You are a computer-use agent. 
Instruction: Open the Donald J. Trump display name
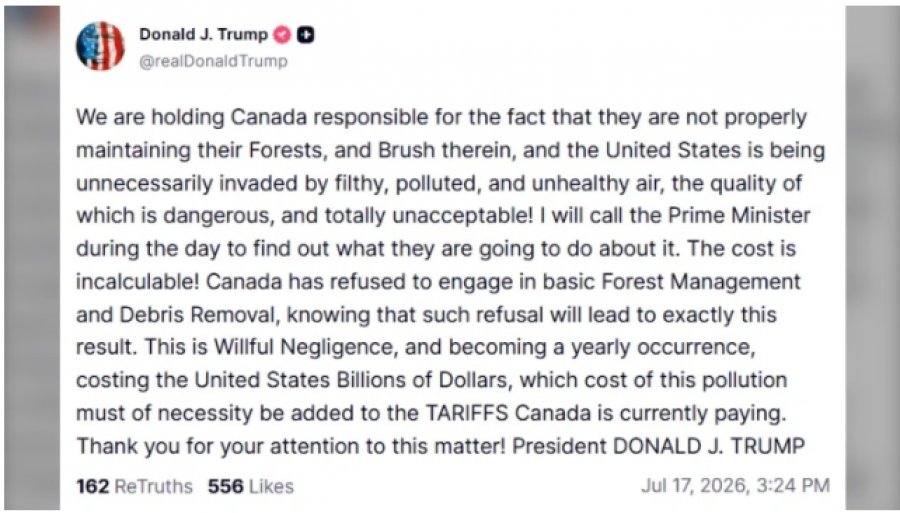[x=203, y=34]
